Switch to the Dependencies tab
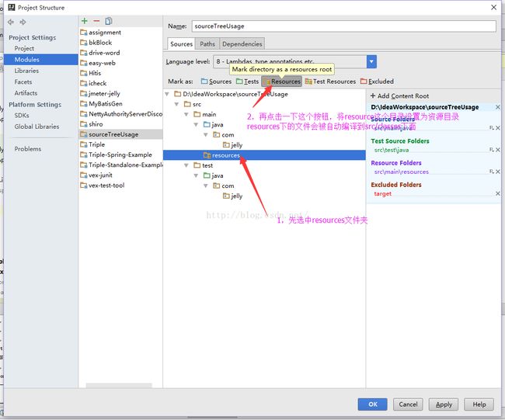 (242, 44)
